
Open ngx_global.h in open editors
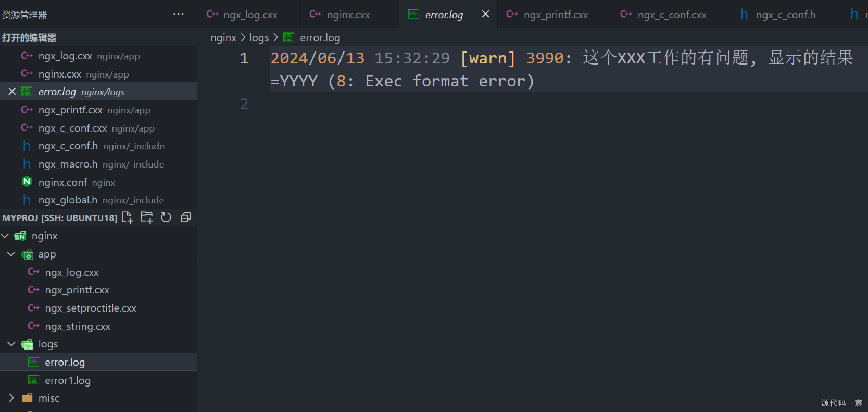(98, 200)
